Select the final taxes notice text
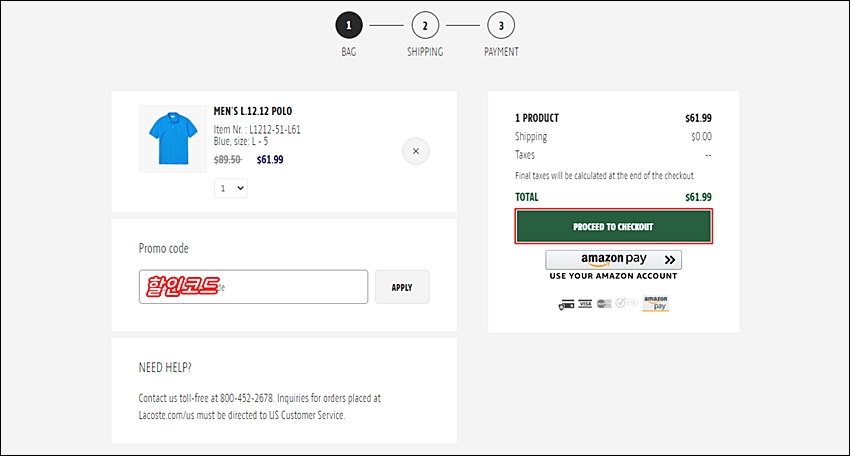 (x=604, y=176)
